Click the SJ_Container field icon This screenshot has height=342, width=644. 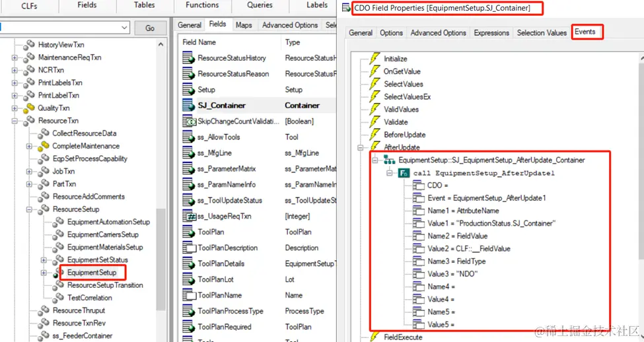point(188,106)
